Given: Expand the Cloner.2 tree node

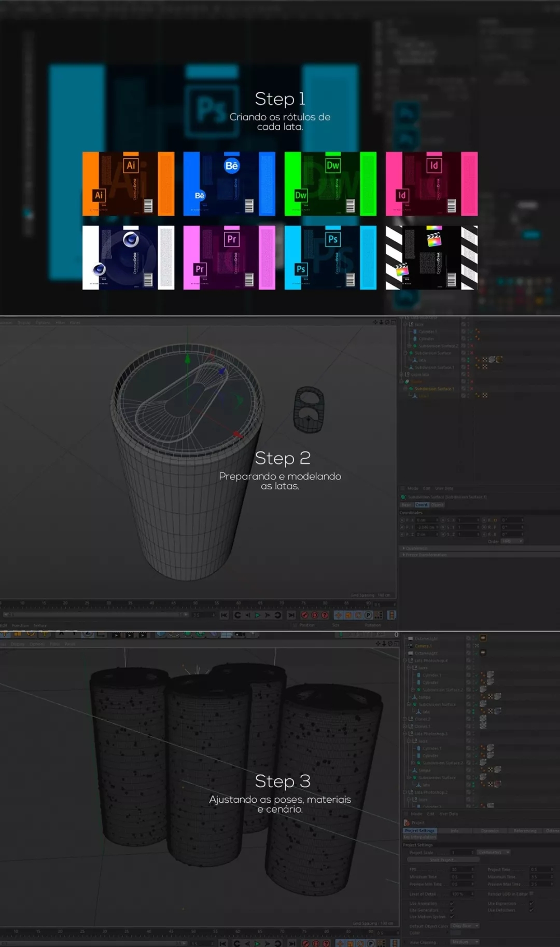Looking at the screenshot, I should tap(405, 719).
